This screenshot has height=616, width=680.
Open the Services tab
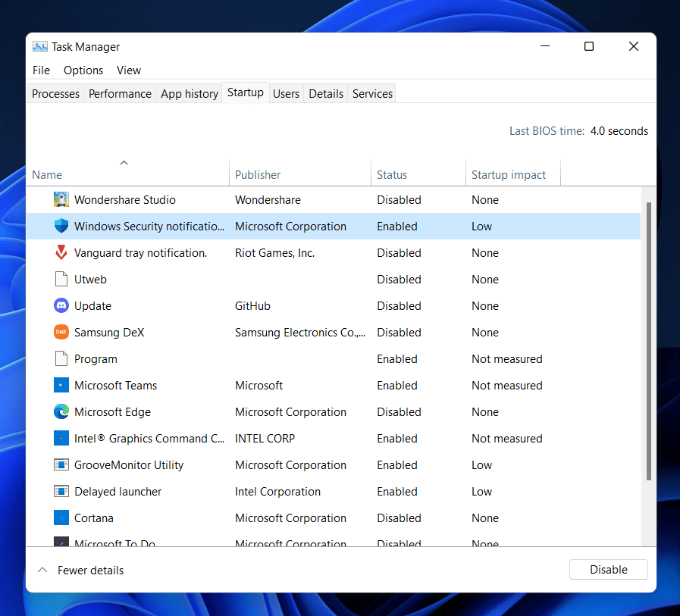pyautogui.click(x=372, y=94)
